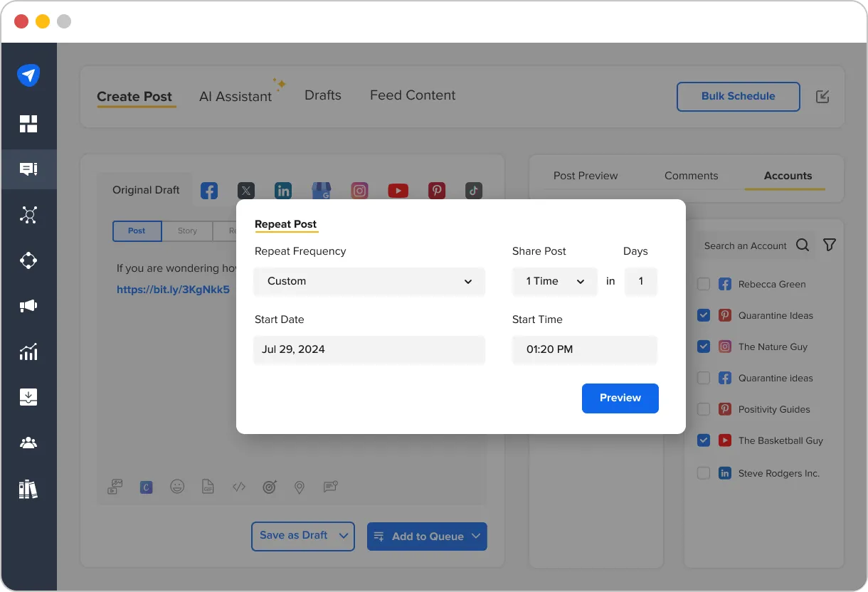The width and height of the screenshot is (868, 592).
Task: Open the analytics chart icon in sidebar
Action: click(x=28, y=351)
